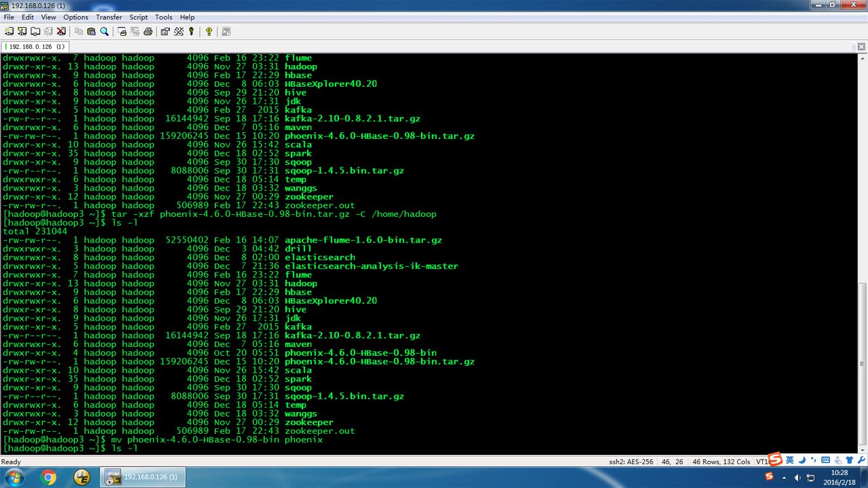868x488 pixels.
Task: Click the terminal scrollbar down arrow
Action: point(862,449)
